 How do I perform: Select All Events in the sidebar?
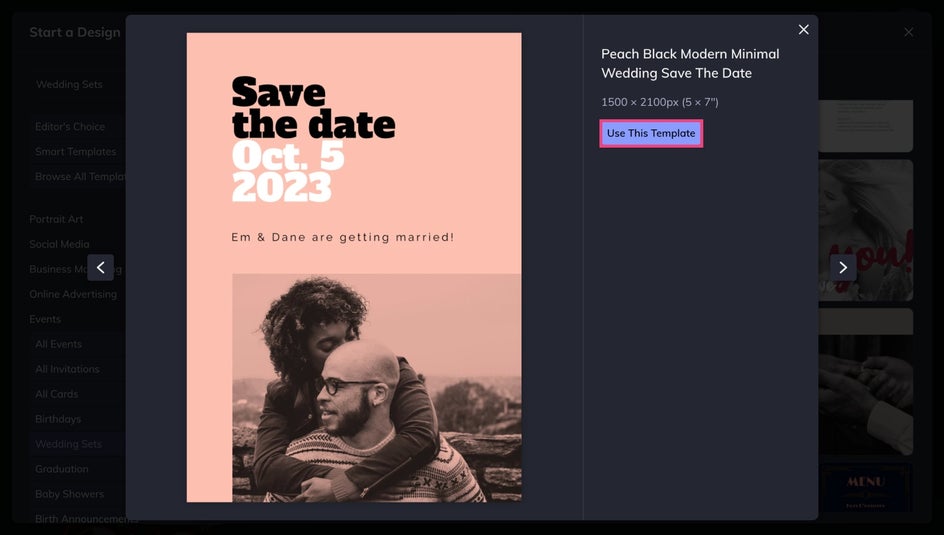(x=58, y=344)
